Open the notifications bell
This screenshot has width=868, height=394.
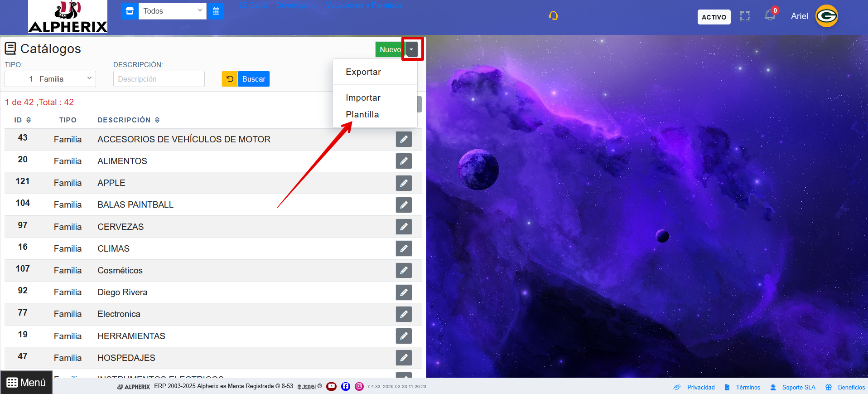(x=770, y=15)
